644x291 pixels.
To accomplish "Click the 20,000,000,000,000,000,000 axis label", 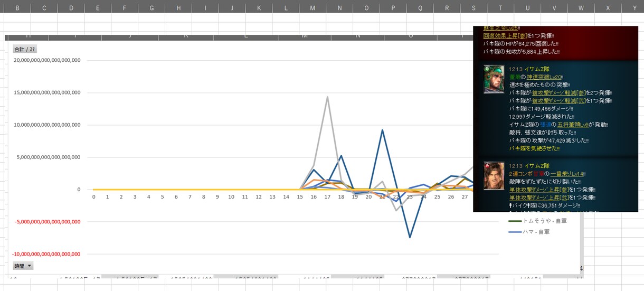I will click(46, 60).
